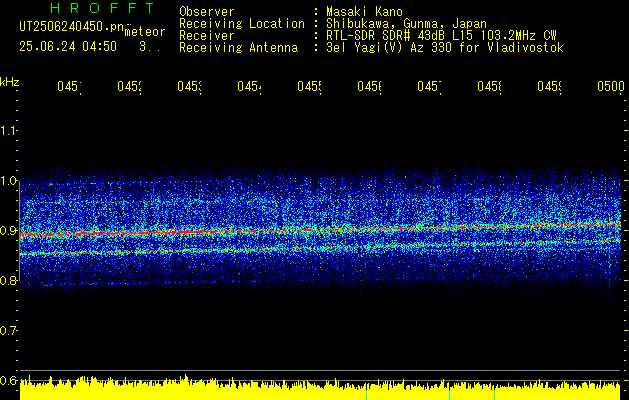The width and height of the screenshot is (629, 400).
Task: Click the "kHz" frequency axis unit label
Action: (x=10, y=82)
